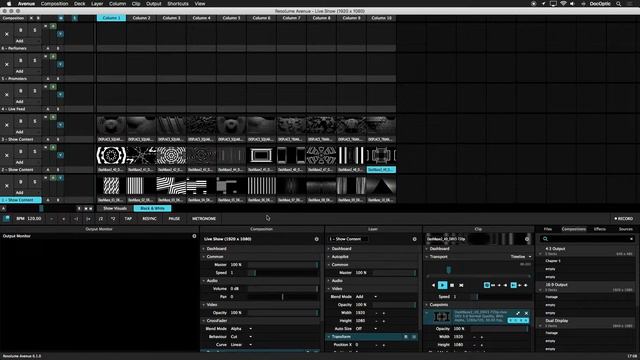Switch to the Files browser tab

[x=548, y=229]
